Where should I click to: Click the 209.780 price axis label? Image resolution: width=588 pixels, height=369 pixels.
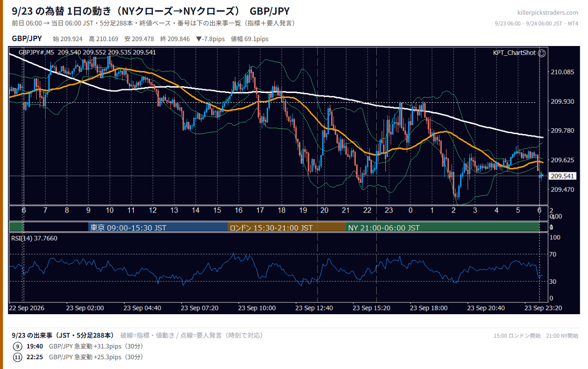(563, 131)
